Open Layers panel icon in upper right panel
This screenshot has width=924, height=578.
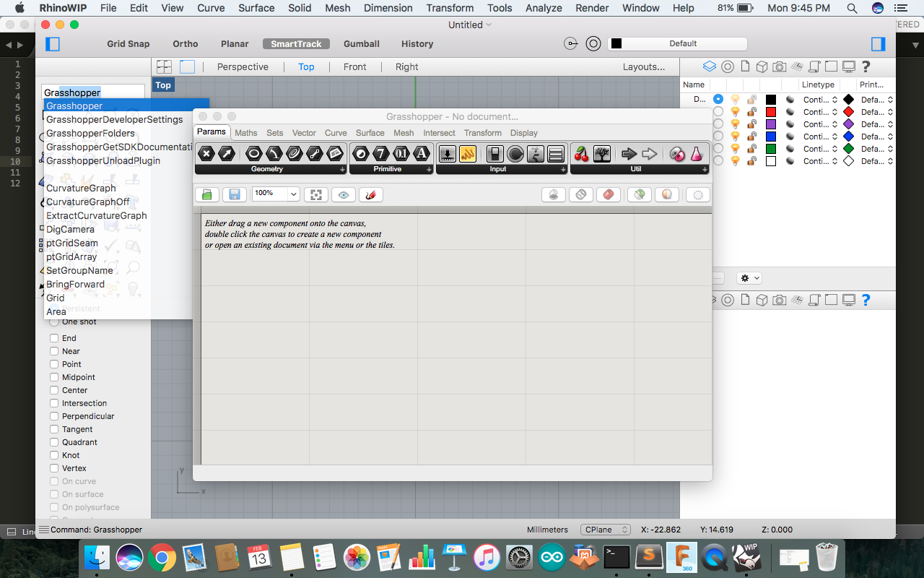tap(710, 66)
